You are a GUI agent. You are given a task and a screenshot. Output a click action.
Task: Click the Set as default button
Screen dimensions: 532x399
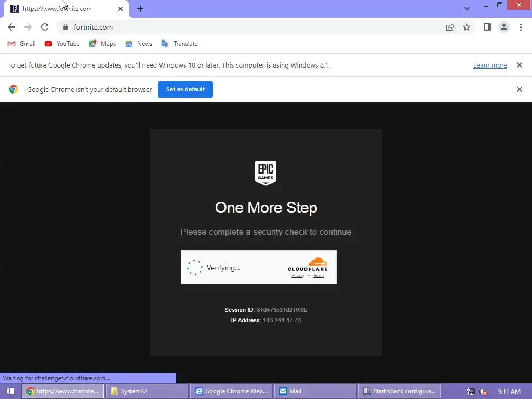185,89
